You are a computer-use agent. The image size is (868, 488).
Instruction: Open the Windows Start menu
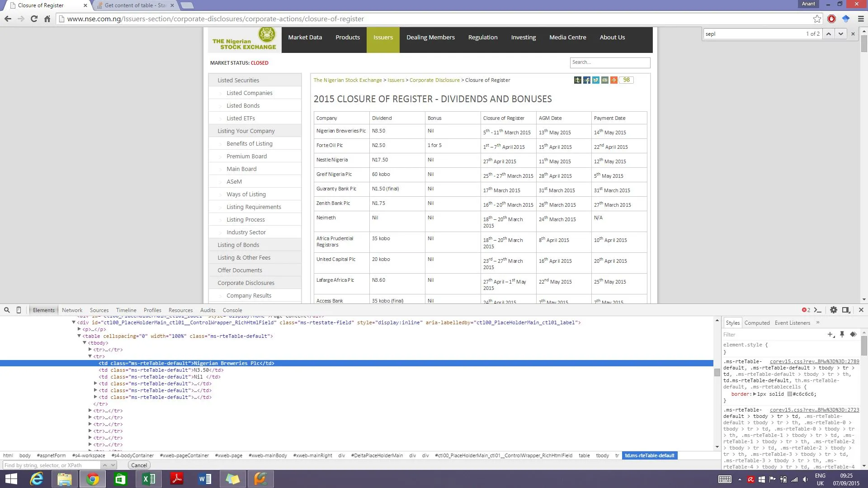(x=11, y=479)
